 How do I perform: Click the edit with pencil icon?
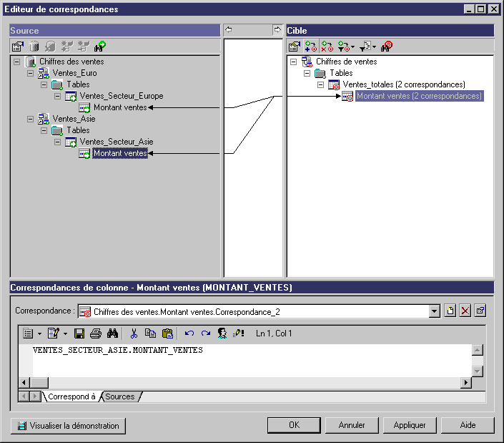(54, 334)
